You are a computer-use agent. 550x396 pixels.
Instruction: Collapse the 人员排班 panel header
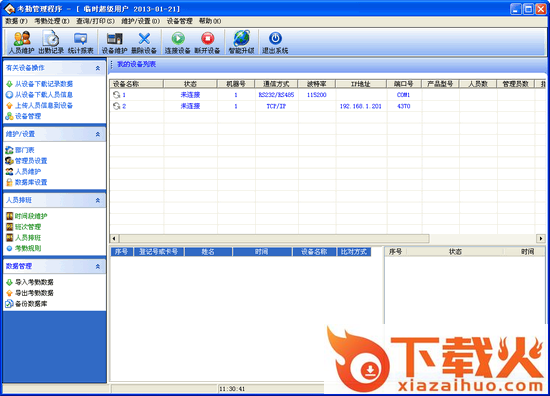[x=98, y=200]
